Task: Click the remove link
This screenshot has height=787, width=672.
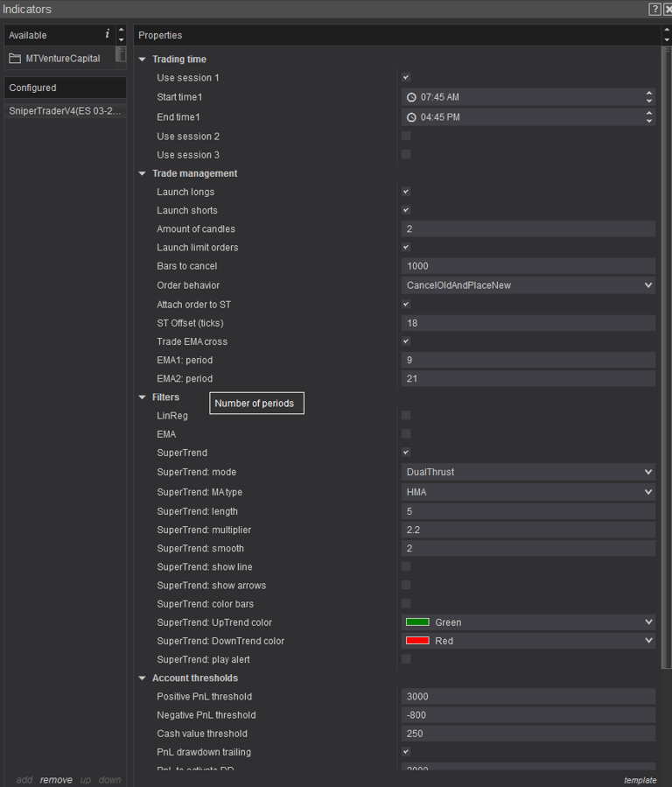Action: 56,779
